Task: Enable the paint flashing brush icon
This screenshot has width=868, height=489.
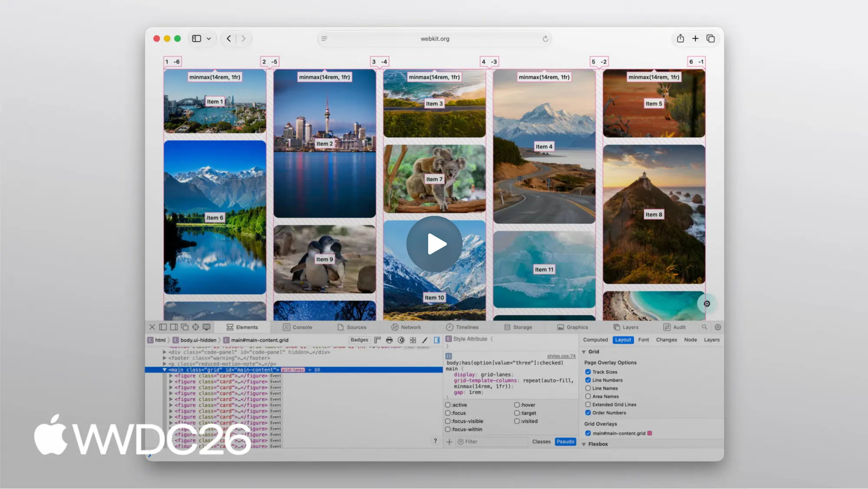Action: coord(425,340)
